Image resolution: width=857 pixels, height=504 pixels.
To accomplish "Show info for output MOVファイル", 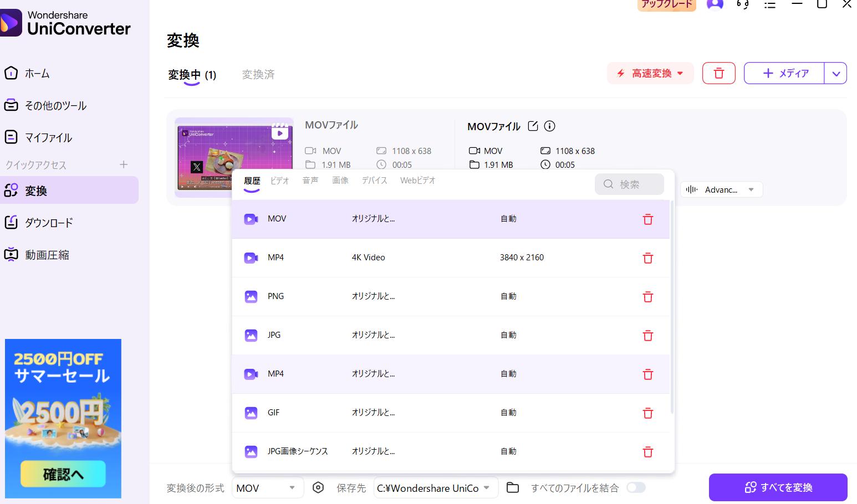I will pyautogui.click(x=549, y=126).
